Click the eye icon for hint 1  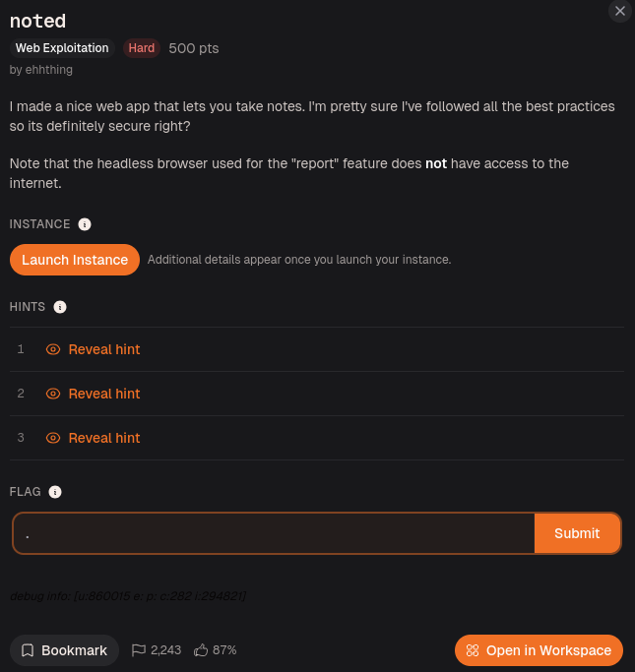click(x=53, y=349)
